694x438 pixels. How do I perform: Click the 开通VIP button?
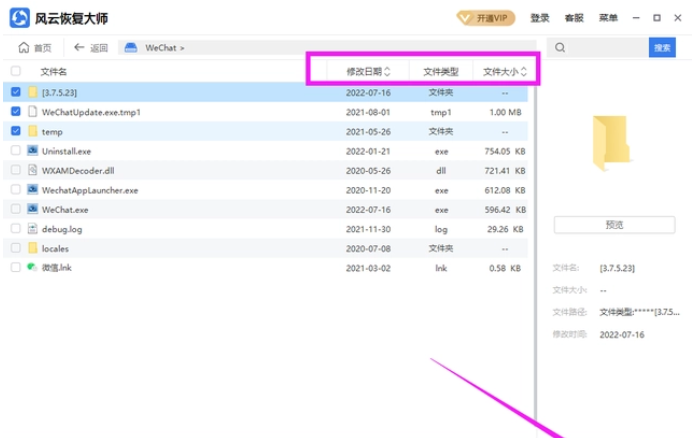tap(485, 18)
